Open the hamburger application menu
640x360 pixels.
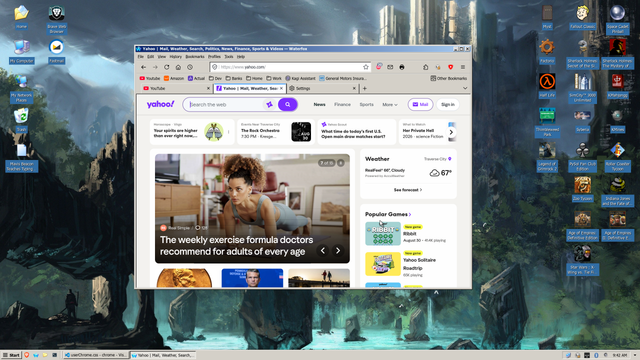click(x=463, y=67)
